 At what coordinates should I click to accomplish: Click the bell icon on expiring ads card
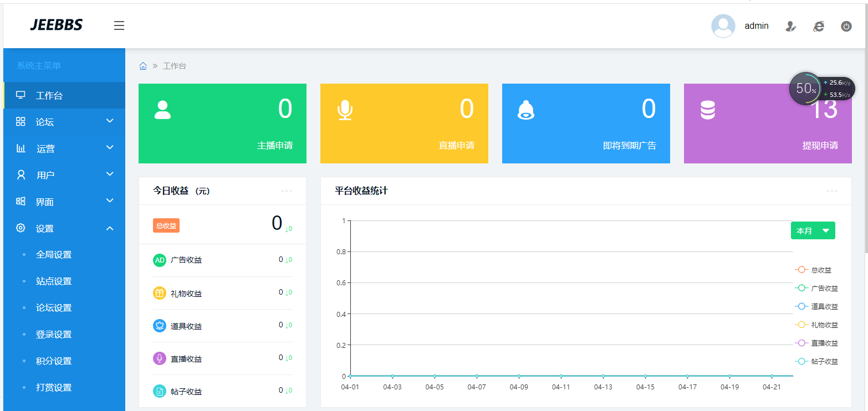tap(525, 110)
